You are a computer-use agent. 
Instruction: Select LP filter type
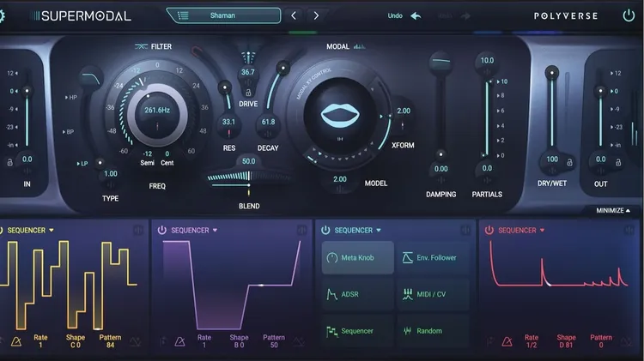point(82,163)
